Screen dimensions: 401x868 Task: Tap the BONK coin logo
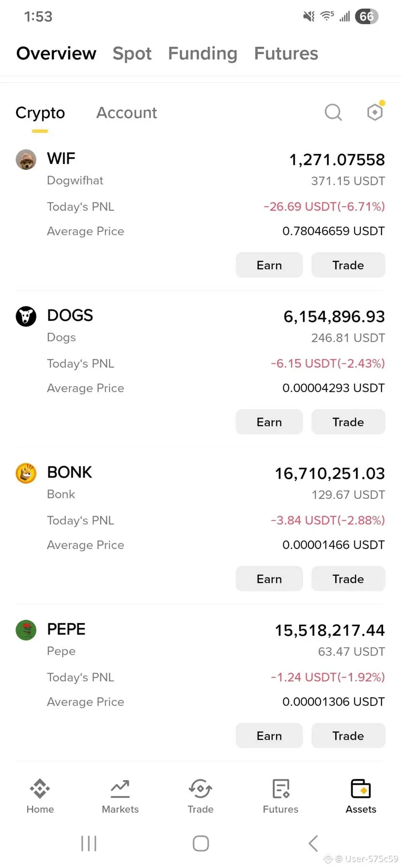pyautogui.click(x=26, y=473)
